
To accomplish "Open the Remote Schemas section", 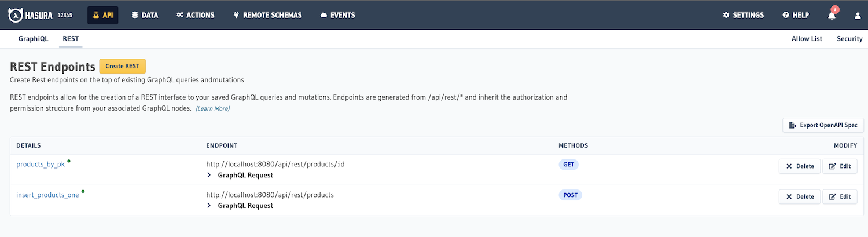I will point(267,15).
